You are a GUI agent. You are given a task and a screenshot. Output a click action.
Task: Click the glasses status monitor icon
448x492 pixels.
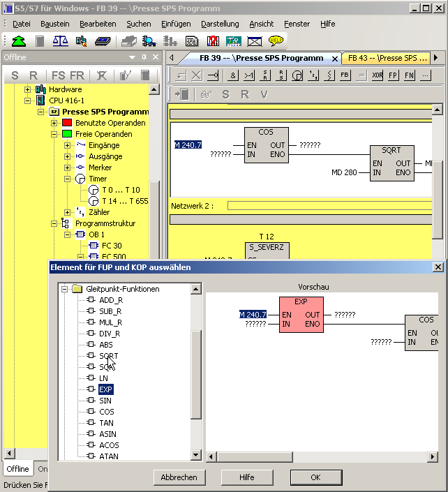point(206,94)
